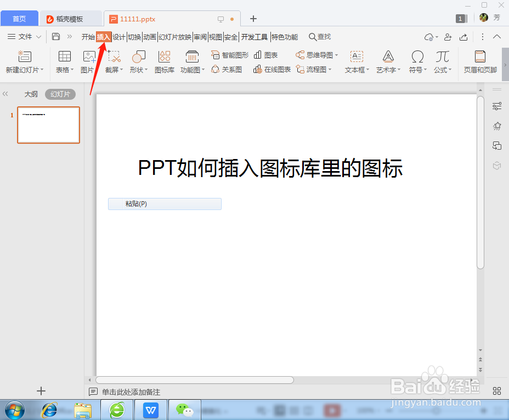Select slide 1 thumbnail in left panel

click(x=48, y=125)
